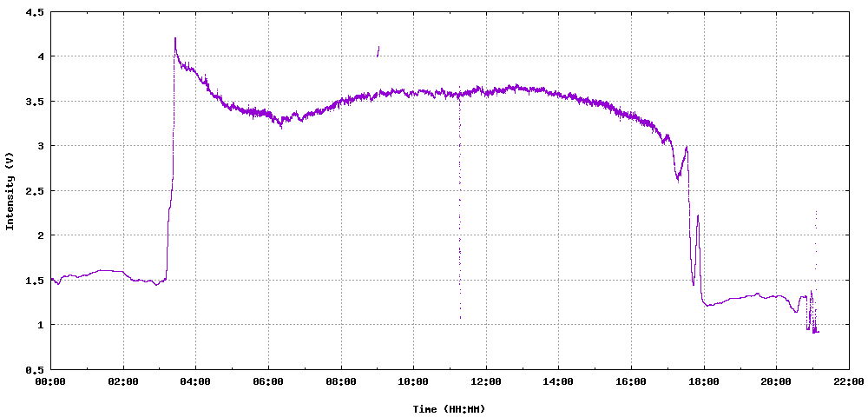868x417 pixels.
Task: Click the isolated short segment near 09:00
Action: (x=378, y=51)
